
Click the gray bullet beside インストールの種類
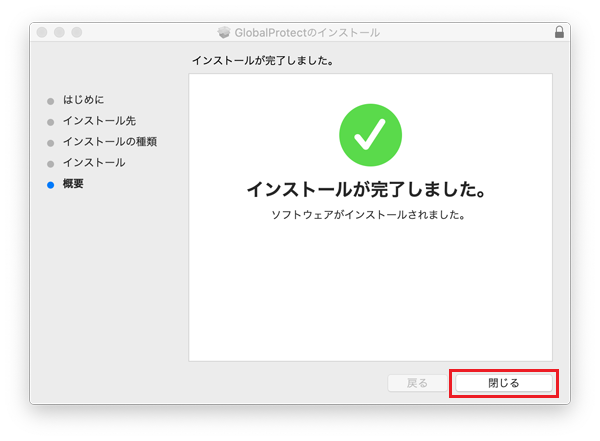(50, 142)
